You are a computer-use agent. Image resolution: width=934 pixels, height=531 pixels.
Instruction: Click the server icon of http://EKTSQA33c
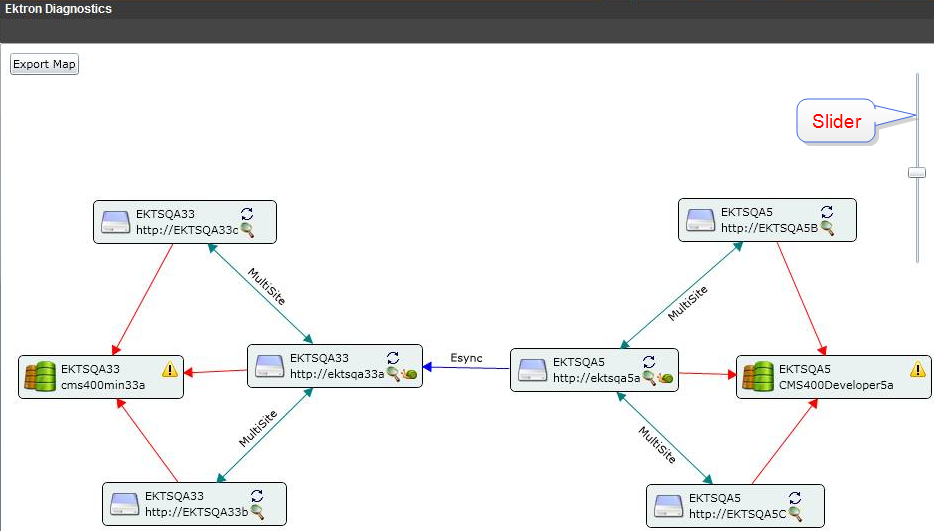pos(116,222)
